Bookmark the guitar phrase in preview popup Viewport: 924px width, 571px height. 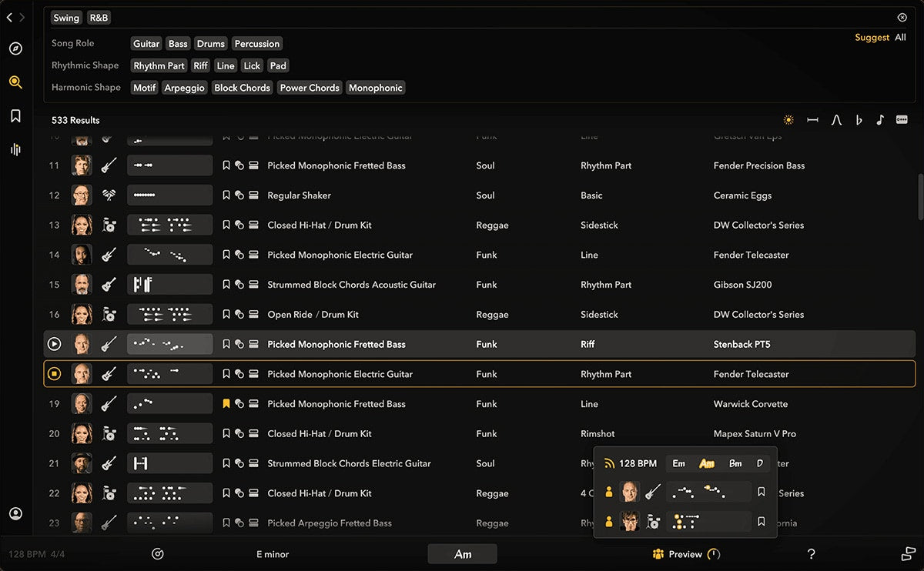pyautogui.click(x=761, y=492)
